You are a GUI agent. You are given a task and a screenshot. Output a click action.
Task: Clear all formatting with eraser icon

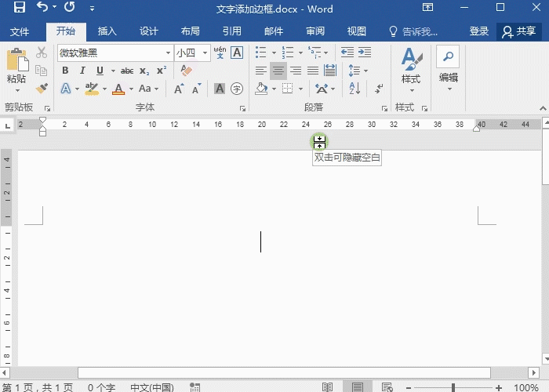coord(186,71)
